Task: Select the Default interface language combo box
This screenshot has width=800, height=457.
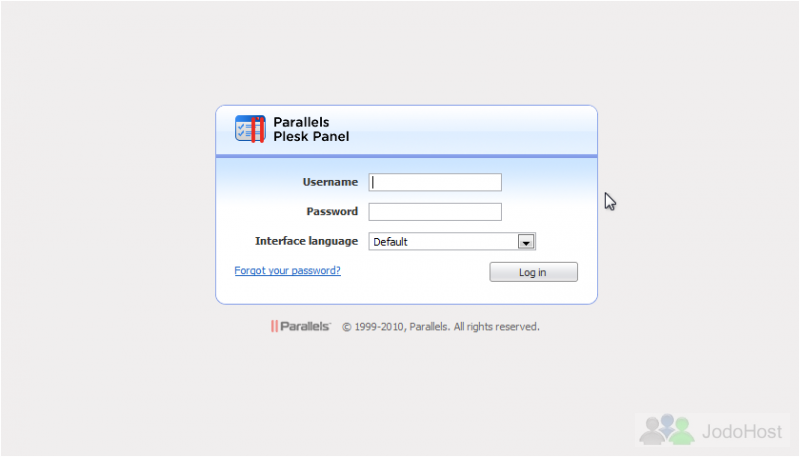Action: [x=452, y=242]
